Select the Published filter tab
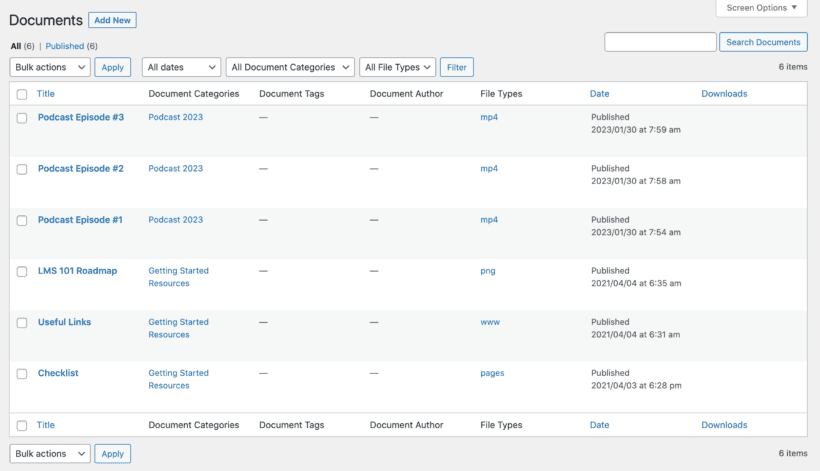This screenshot has width=820, height=471. (x=65, y=46)
